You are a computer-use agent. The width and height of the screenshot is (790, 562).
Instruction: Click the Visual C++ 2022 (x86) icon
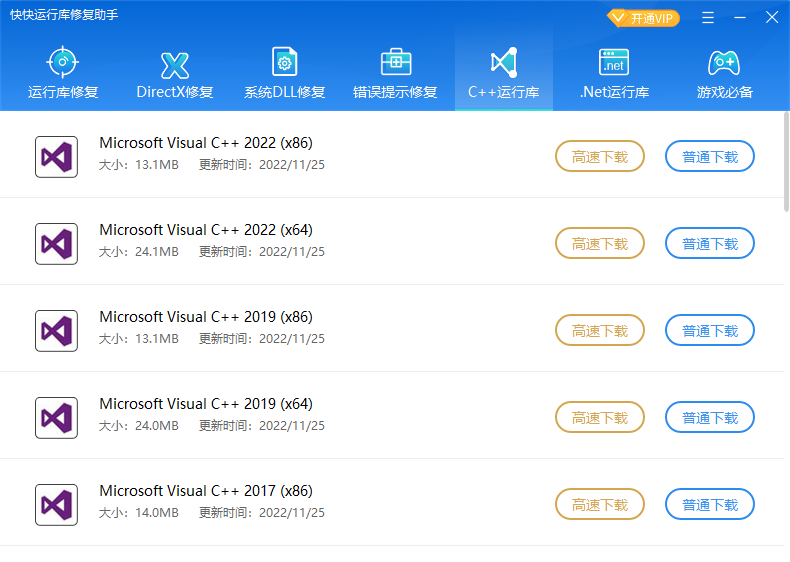[x=56, y=157]
